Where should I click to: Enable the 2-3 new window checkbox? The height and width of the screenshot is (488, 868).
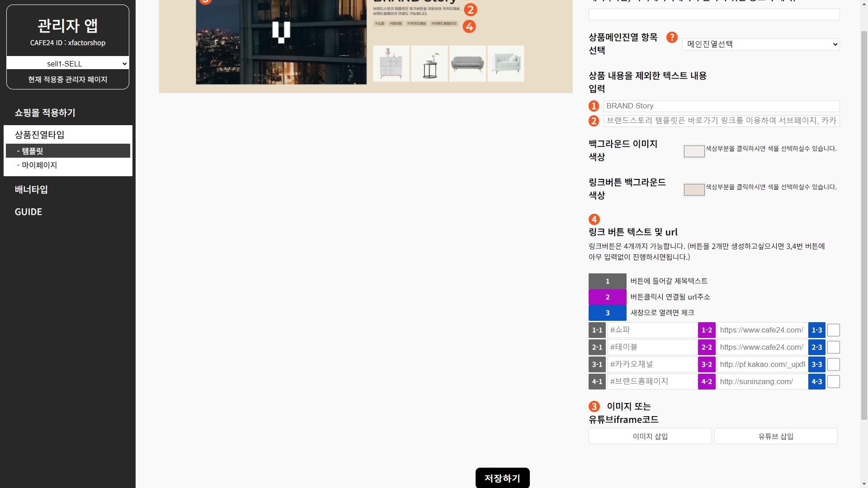[833, 347]
